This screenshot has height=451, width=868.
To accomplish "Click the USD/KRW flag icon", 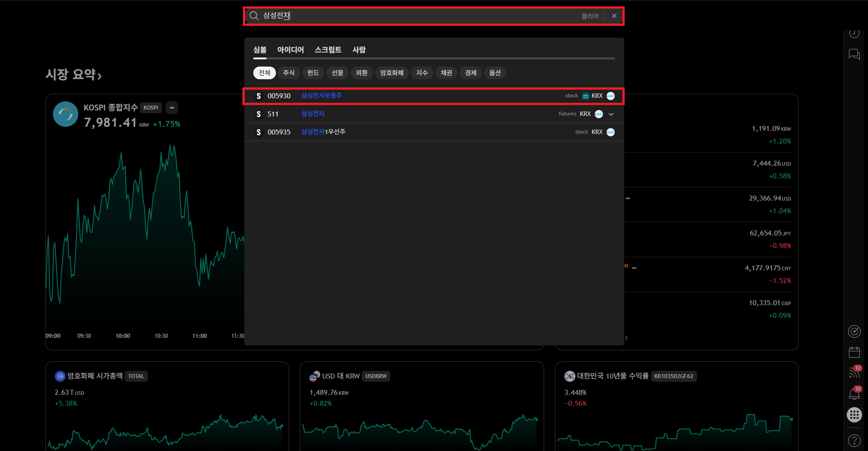I will click(x=315, y=376).
